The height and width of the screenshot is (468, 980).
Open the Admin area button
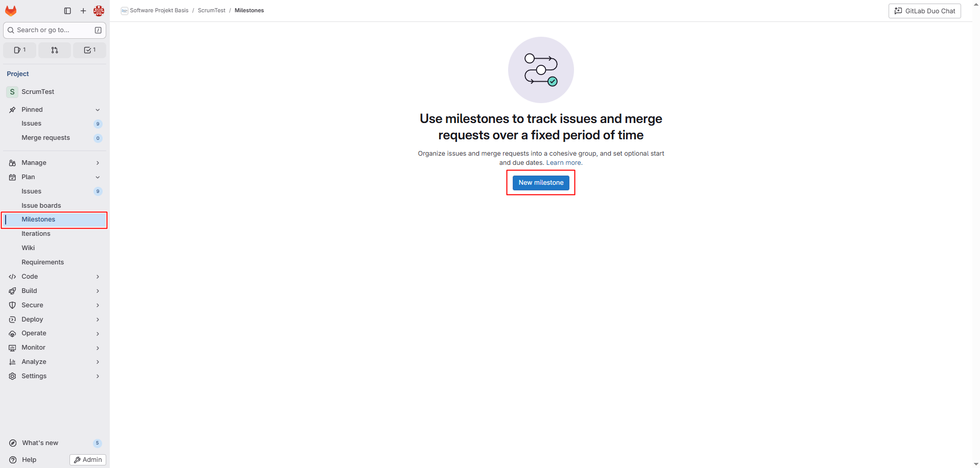click(x=88, y=460)
